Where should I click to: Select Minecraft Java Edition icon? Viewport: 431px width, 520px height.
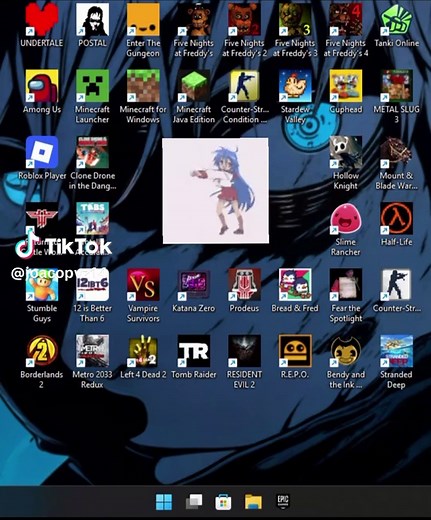coord(194,86)
